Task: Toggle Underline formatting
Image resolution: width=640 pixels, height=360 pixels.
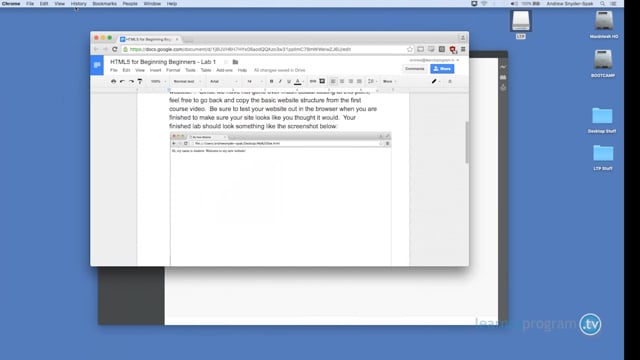Action: tap(289, 82)
